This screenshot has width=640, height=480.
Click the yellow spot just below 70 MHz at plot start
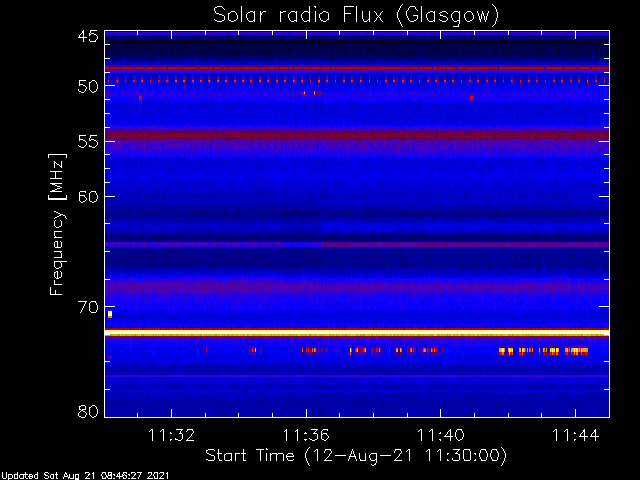click(x=110, y=314)
